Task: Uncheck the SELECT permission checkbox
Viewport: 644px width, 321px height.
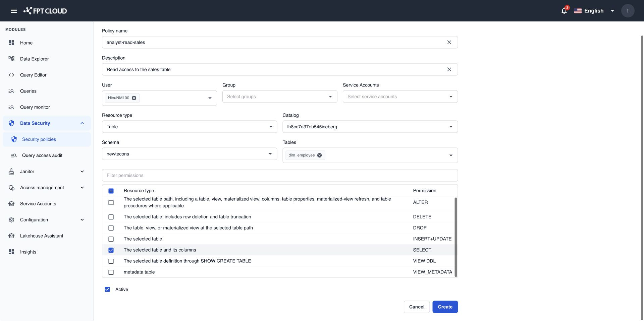Action: 111,250
